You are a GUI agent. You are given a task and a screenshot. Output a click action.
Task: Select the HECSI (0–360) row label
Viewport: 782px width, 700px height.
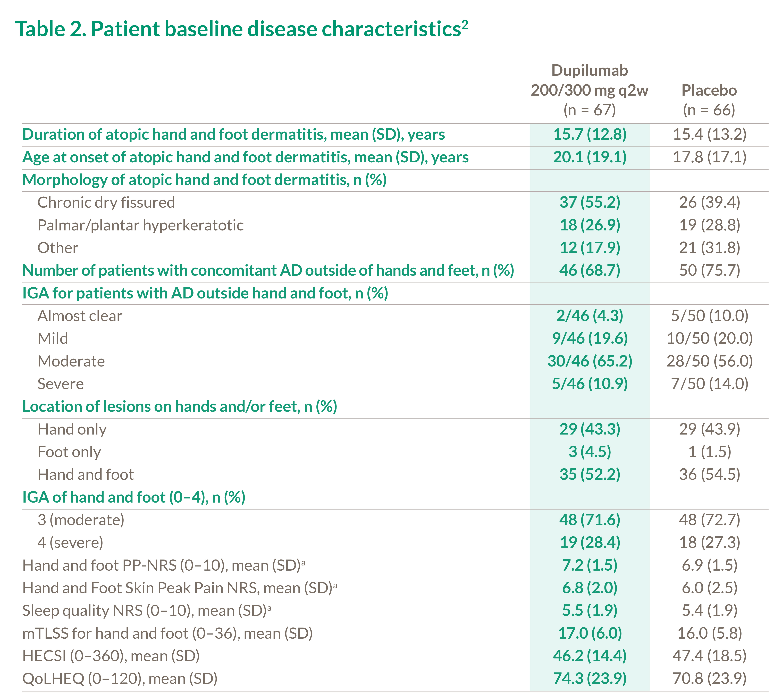coord(111,656)
